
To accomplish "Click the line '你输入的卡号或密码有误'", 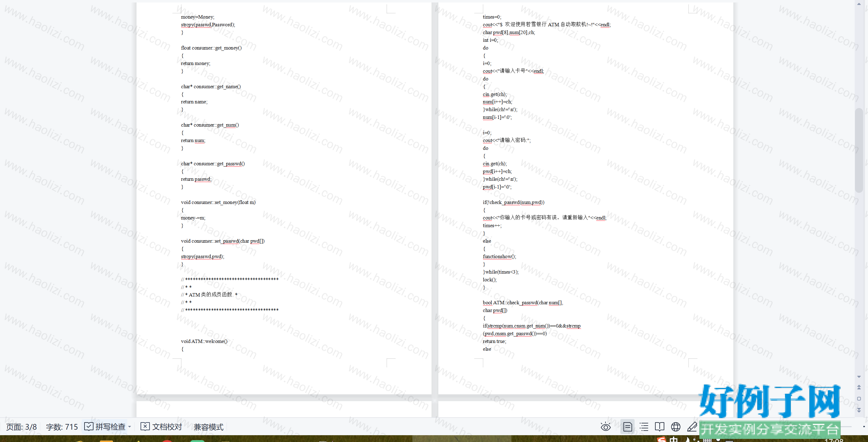I will (x=545, y=218).
